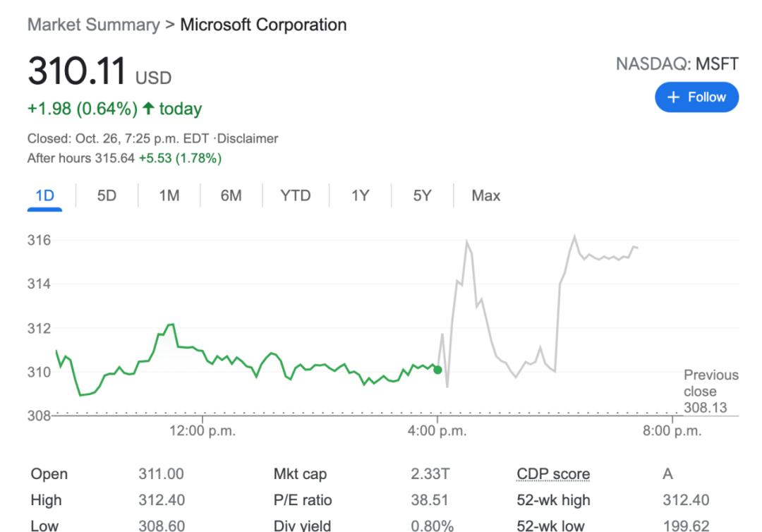
Task: Click the CDP score label
Action: 553,474
